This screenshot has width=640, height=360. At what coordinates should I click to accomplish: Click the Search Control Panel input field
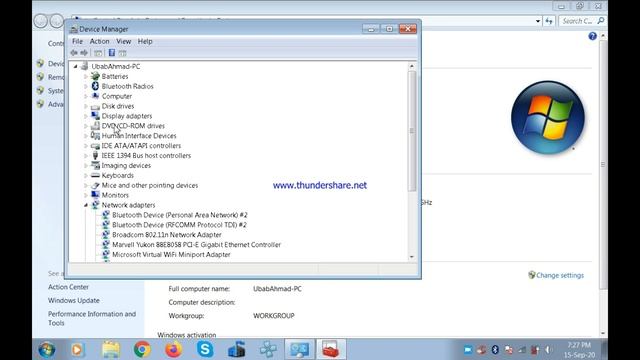click(577, 21)
